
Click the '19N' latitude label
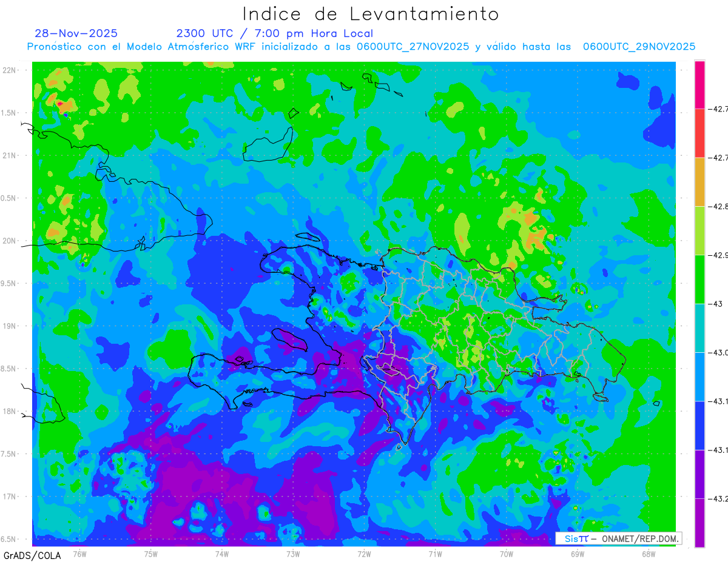pos(10,326)
